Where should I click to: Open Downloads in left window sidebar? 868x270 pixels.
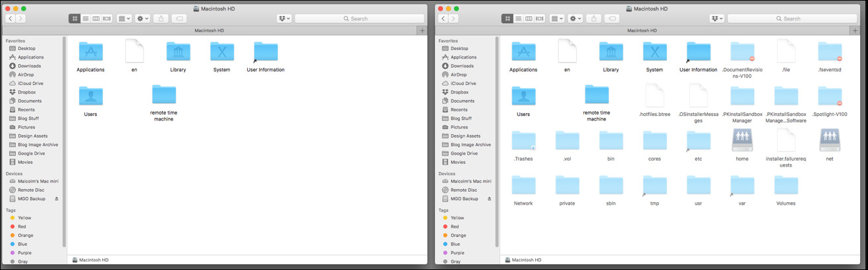tap(29, 66)
